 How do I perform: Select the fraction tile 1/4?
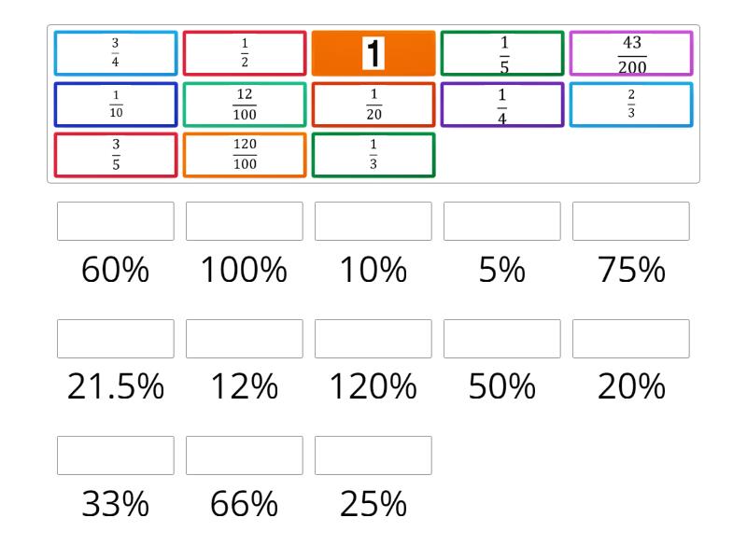tap(501, 105)
